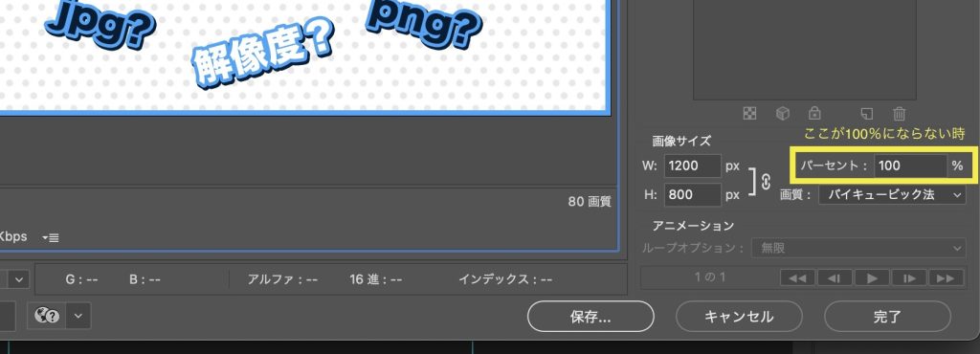Delete selected color with trash icon
The width and height of the screenshot is (980, 354).
pyautogui.click(x=899, y=114)
